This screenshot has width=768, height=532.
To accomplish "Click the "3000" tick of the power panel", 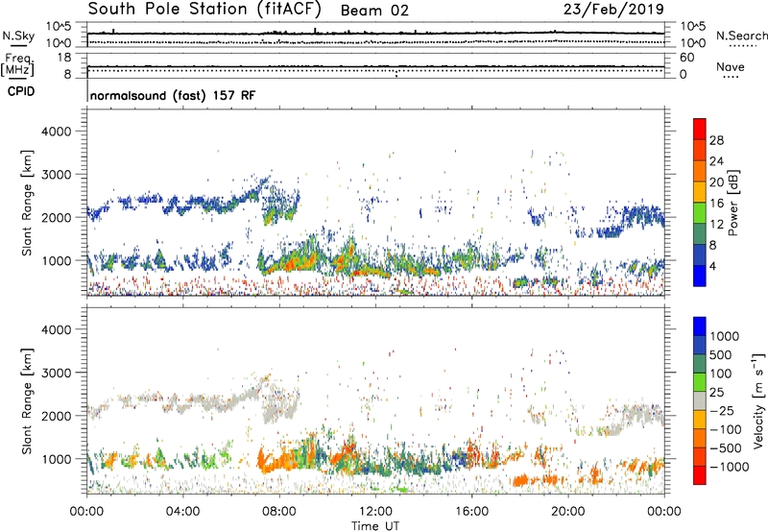I will click(x=57, y=175).
